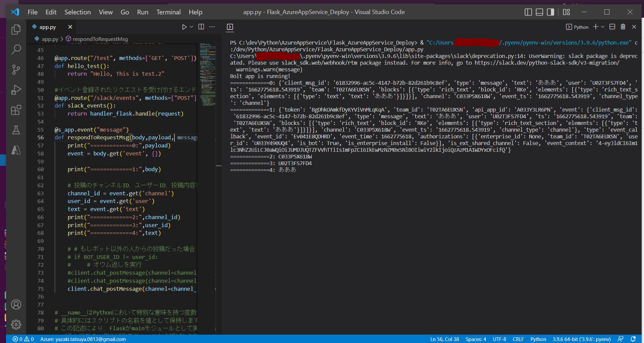The width and height of the screenshot is (644, 343).
Task: Open the Testing flask icon
Action: coord(16,130)
